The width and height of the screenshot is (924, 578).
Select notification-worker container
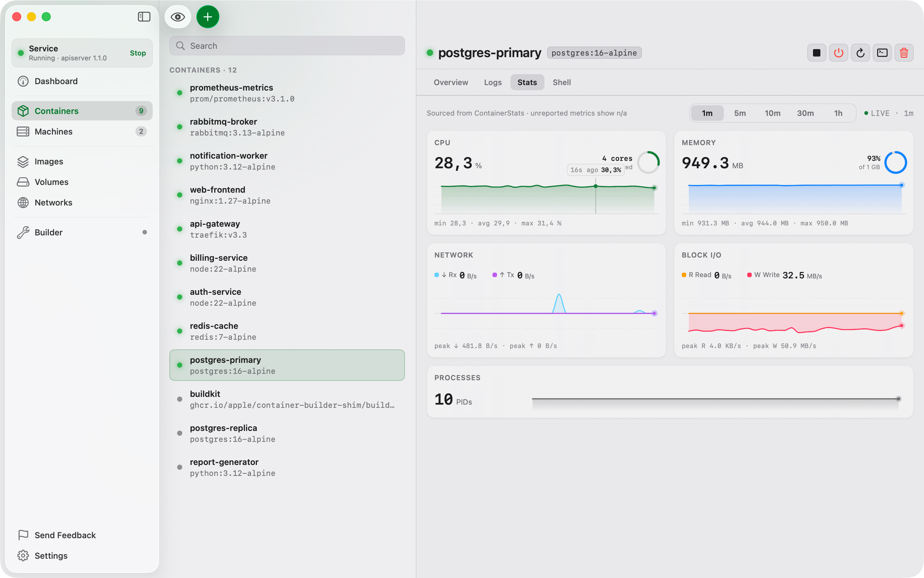click(287, 161)
